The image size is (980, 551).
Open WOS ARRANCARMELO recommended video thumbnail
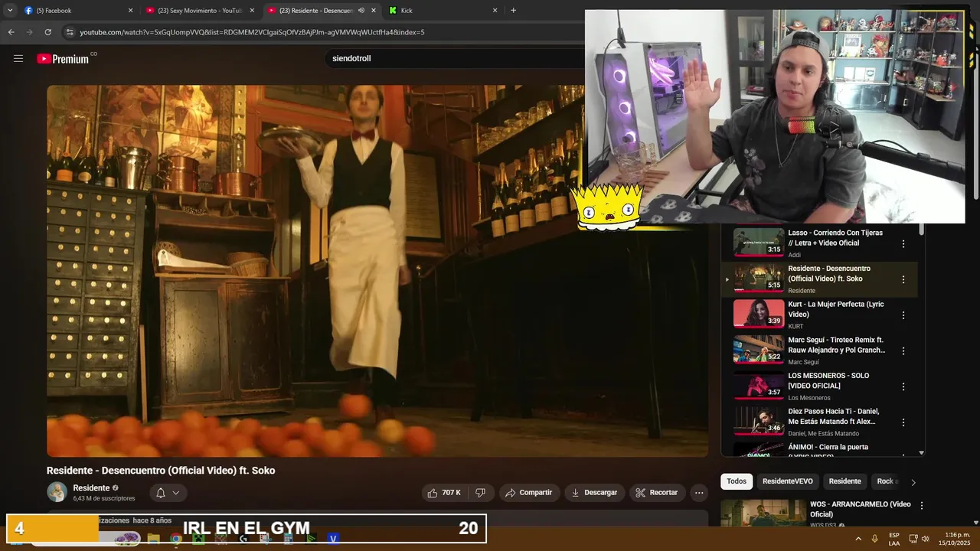[x=763, y=513]
